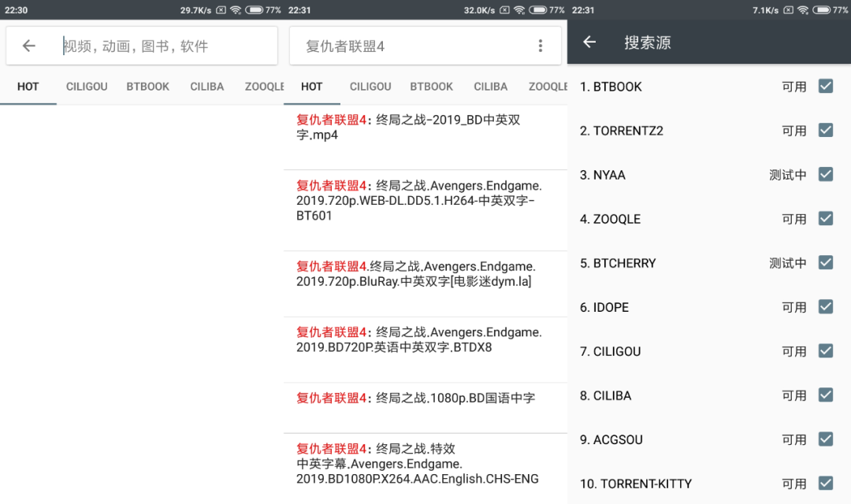Uncheck the TORRENT-KITTY source checkbox
851x504 pixels.
(826, 483)
